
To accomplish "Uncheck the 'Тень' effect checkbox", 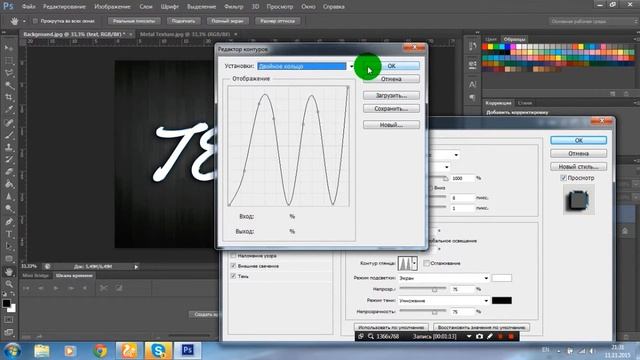I will coord(233,276).
